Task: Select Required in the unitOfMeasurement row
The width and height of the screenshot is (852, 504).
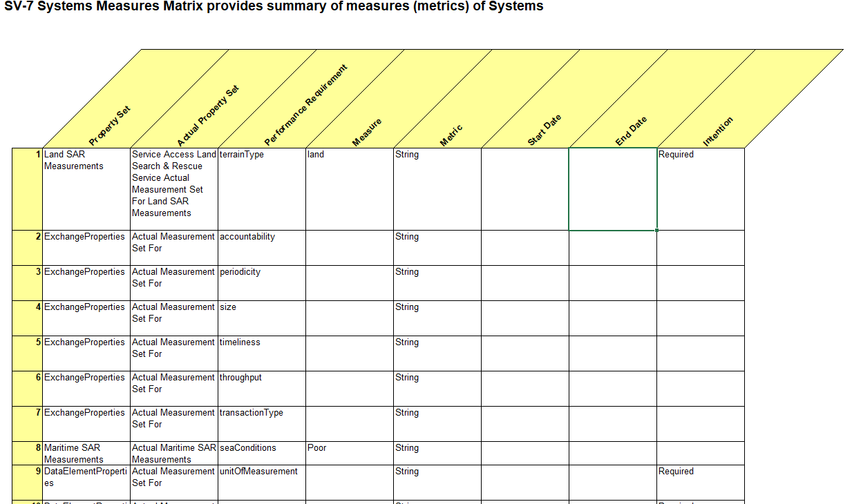Action: pyautogui.click(x=701, y=483)
